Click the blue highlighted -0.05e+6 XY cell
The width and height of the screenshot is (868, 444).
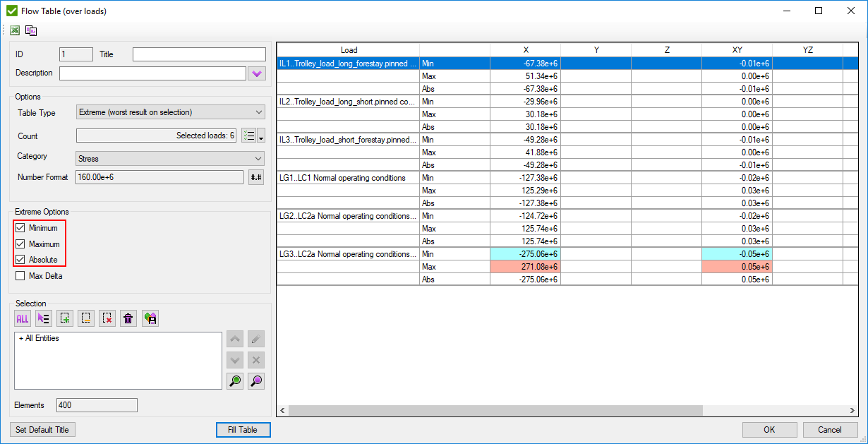[x=737, y=254]
